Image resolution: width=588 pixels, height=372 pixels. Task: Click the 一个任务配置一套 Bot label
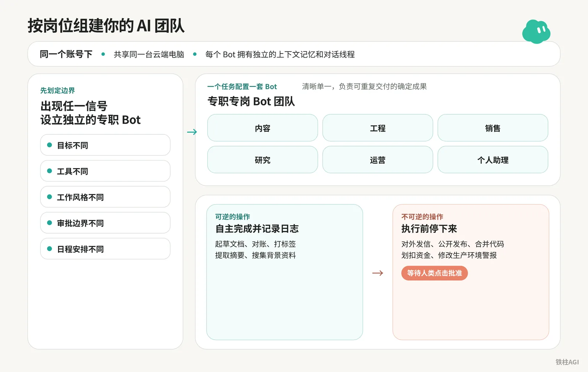242,87
